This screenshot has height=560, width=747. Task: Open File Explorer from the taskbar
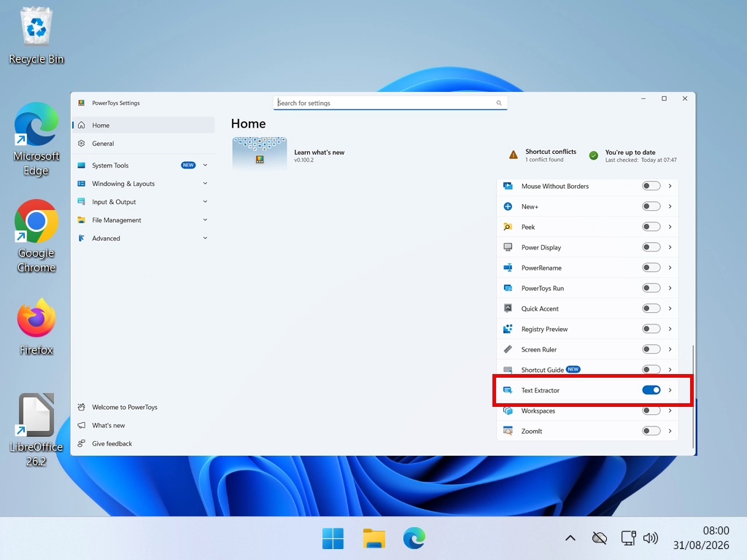click(374, 539)
